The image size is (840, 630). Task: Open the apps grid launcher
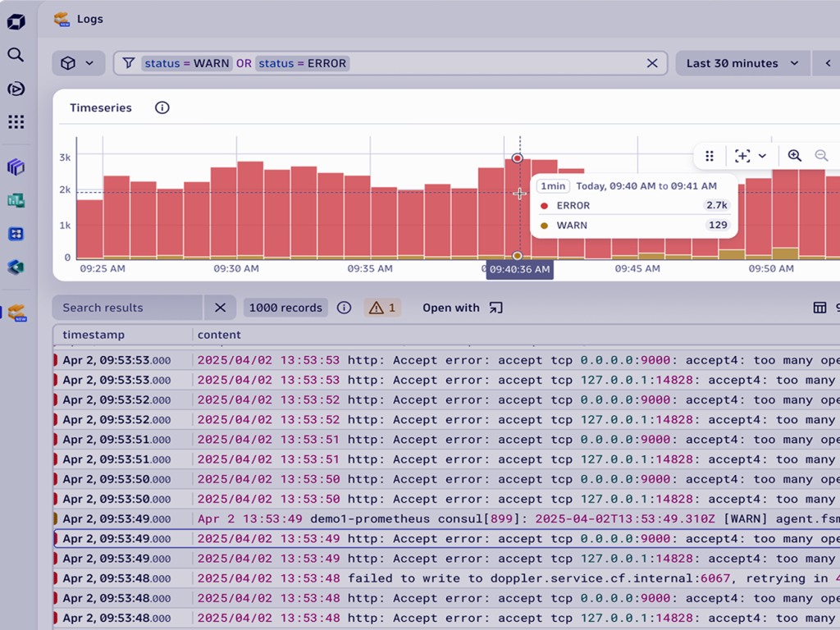(x=16, y=121)
